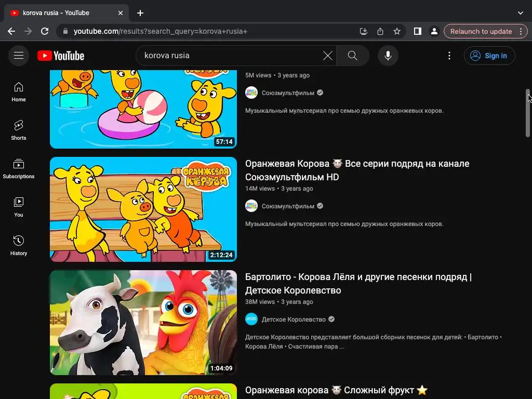Open Союзмультфильм channel under 14M views video
Viewport: 532px width, 399px height.
point(288,206)
